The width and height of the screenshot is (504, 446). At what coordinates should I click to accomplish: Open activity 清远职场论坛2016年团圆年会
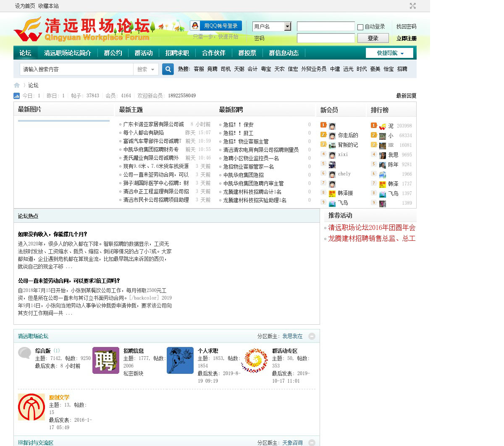tap(372, 227)
